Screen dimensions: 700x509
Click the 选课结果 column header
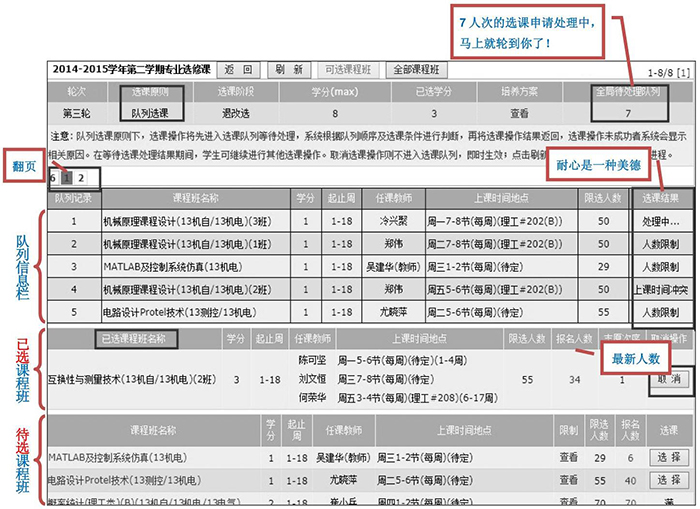[661, 198]
